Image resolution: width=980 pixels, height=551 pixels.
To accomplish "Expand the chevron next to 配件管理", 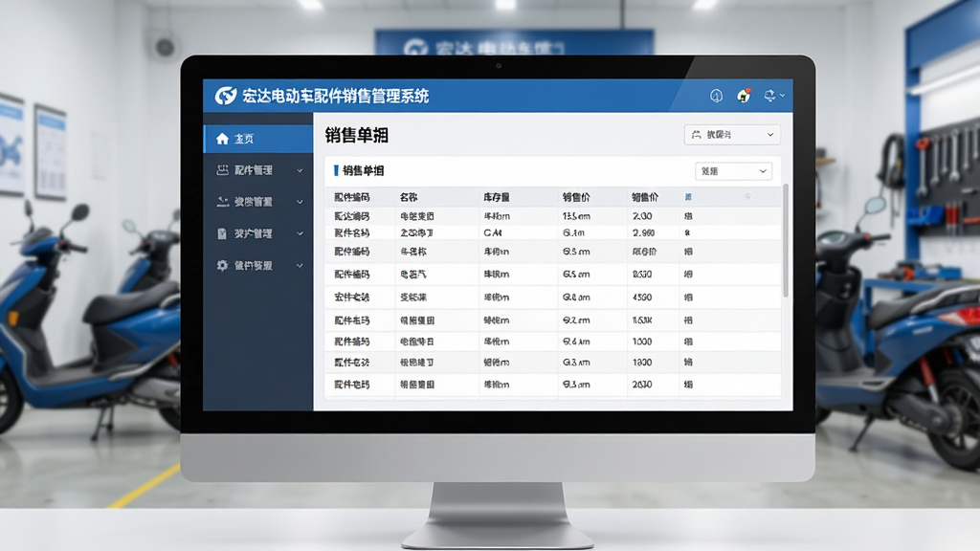I will (300, 170).
